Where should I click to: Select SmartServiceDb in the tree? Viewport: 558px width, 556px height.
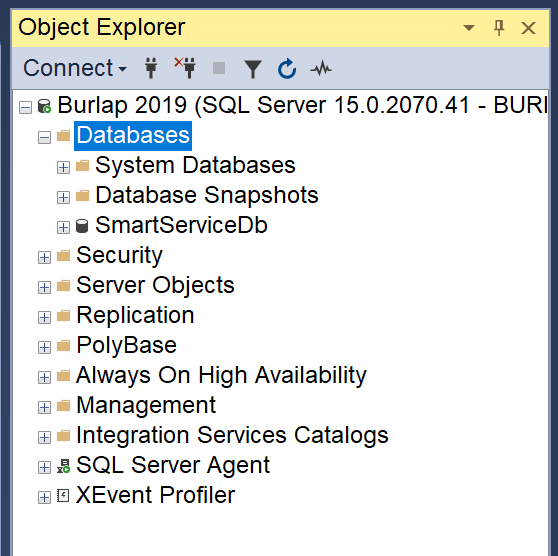pos(181,225)
